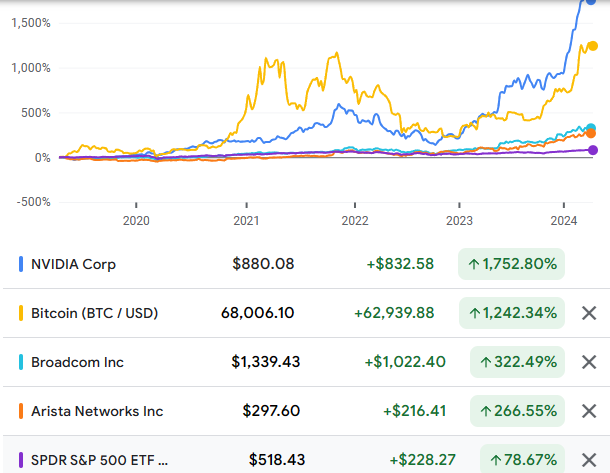Open the Broadcom Inc stock row
This screenshot has height=473, width=610.
pyautogui.click(x=306, y=362)
